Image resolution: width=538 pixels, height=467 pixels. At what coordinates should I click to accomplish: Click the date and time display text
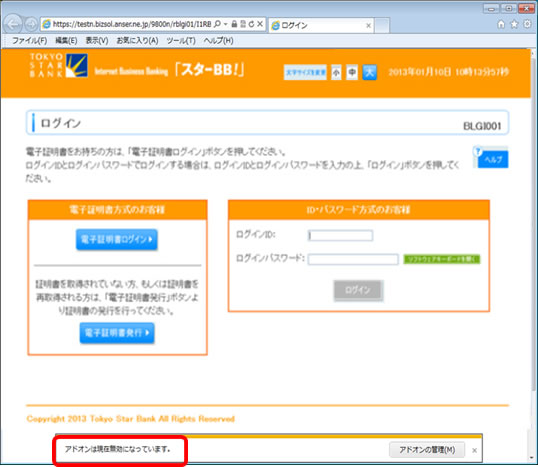coord(448,72)
